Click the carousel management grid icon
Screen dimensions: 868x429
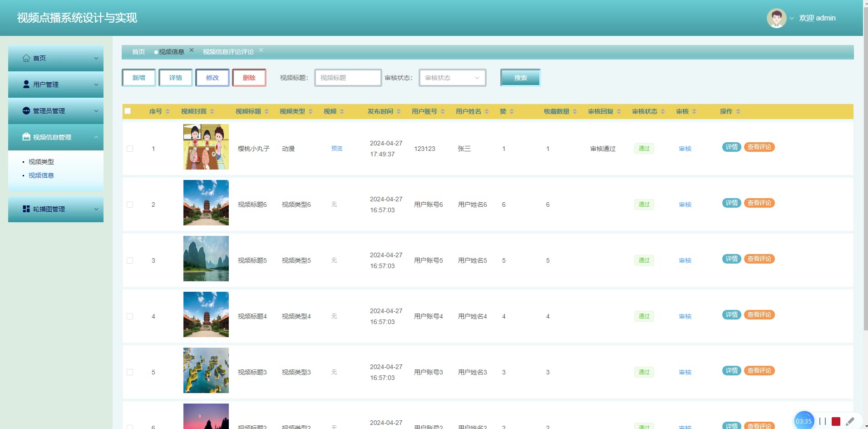(26, 209)
